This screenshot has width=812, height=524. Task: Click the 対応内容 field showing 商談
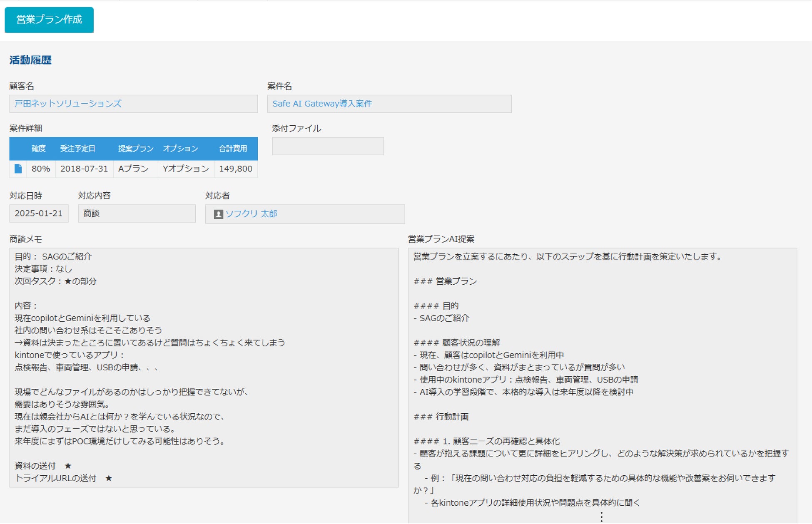136,214
